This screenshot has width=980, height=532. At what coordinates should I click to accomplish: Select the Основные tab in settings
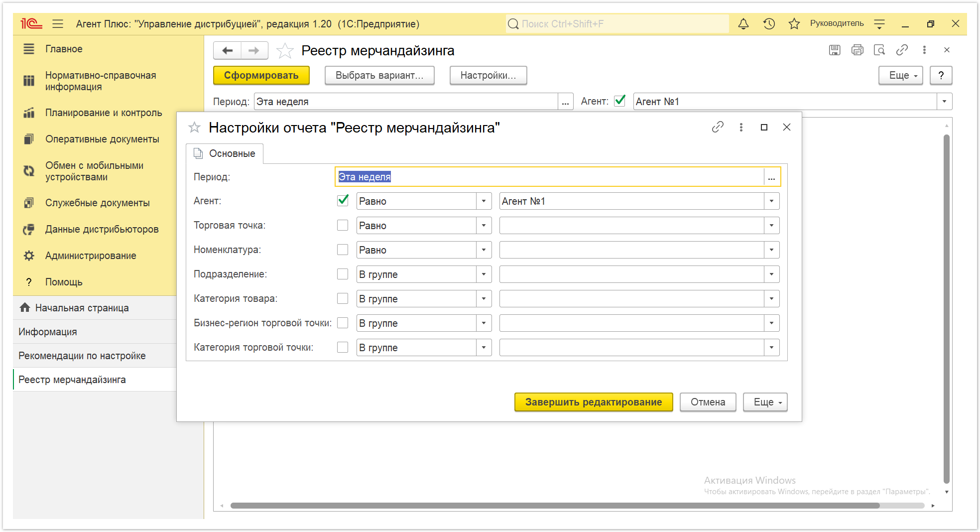[225, 153]
